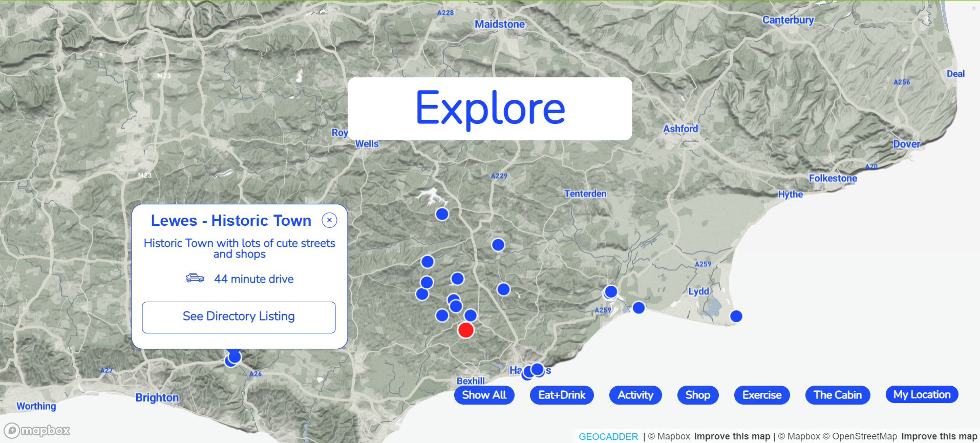Select The Cabin filter button
Image resolution: width=980 pixels, height=443 pixels.
837,395
